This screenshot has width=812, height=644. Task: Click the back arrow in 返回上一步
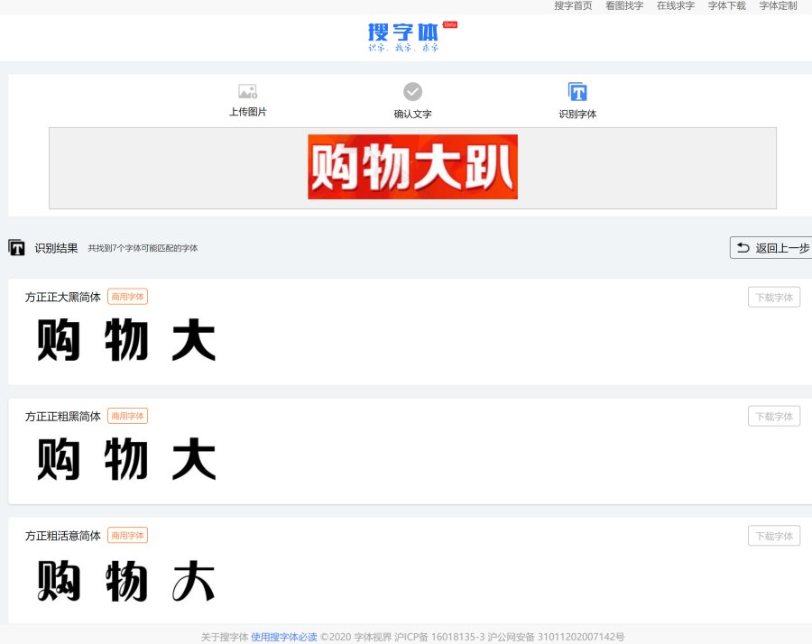(743, 247)
